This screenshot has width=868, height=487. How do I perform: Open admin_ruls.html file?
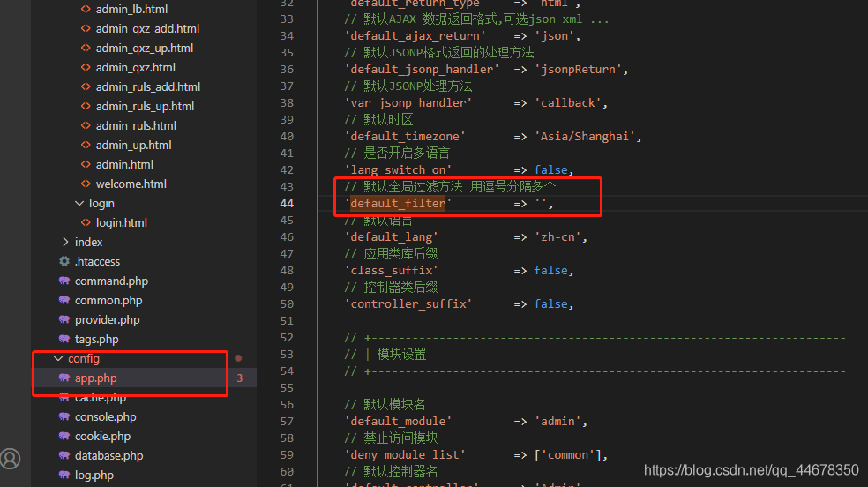click(136, 125)
